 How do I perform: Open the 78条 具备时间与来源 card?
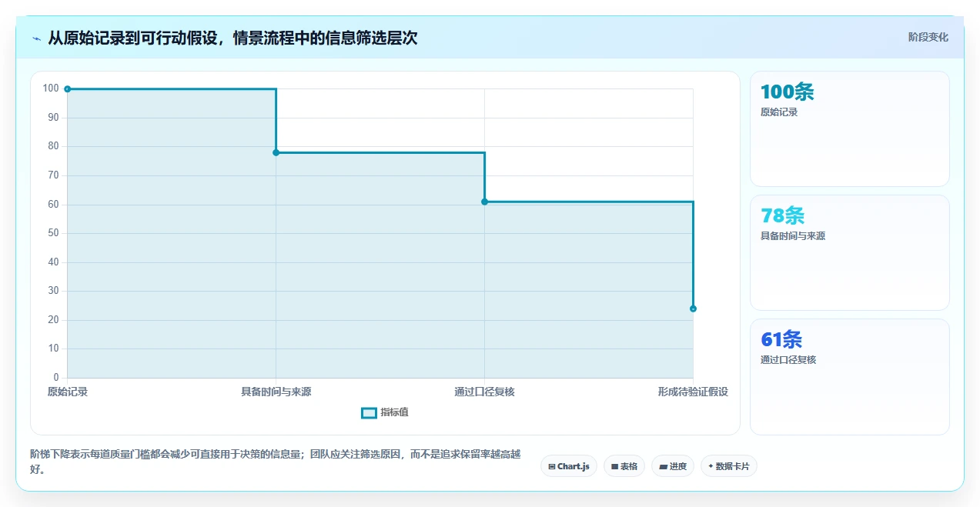(x=850, y=253)
